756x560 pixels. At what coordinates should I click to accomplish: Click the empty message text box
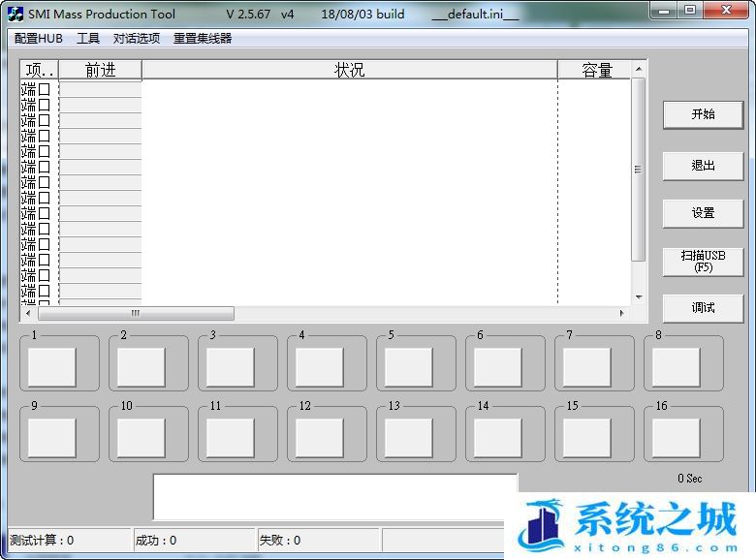(335, 497)
